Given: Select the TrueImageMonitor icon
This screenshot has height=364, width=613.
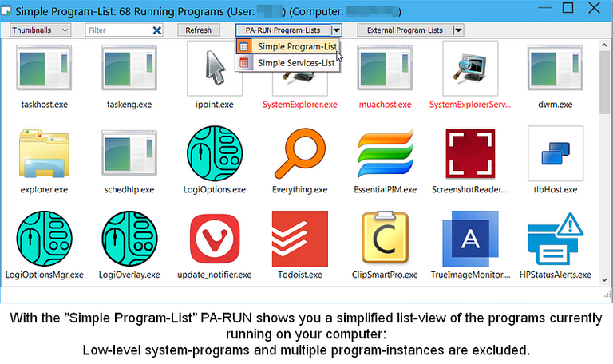Looking at the screenshot, I should [x=469, y=238].
